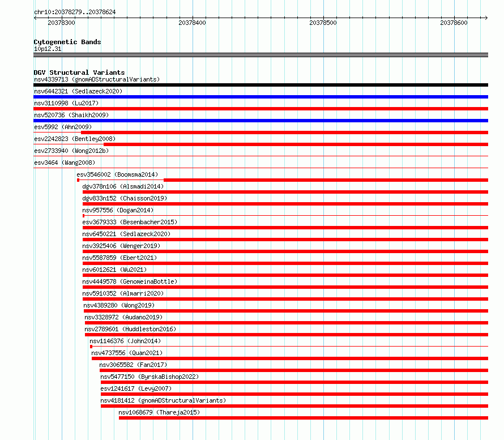Open variant nsv1068679 (Thareja2015) label

[x=159, y=412]
